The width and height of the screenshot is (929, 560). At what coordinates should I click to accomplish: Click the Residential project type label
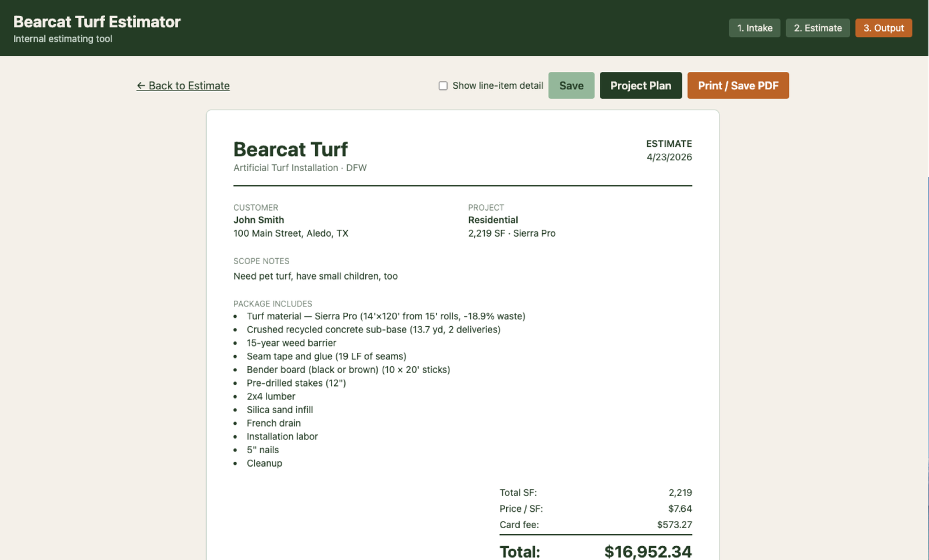(493, 219)
